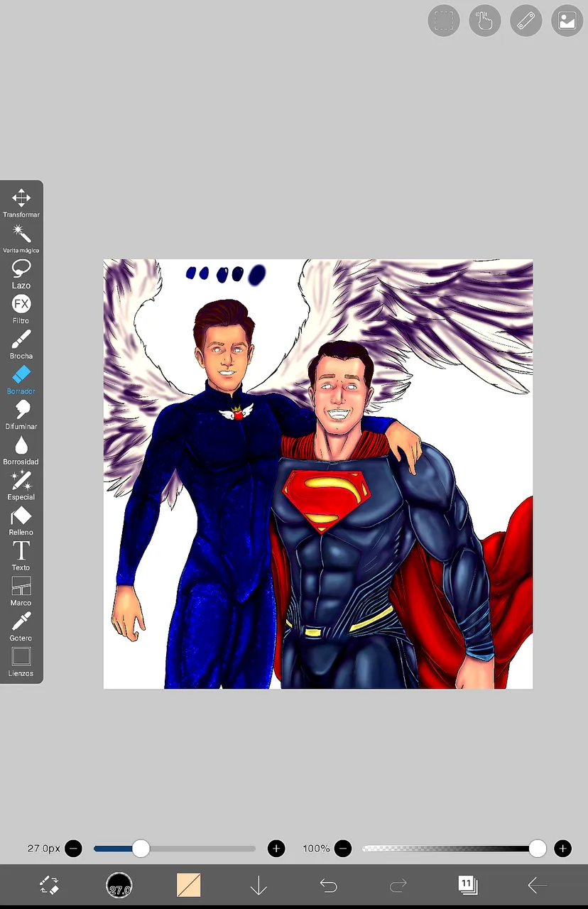Open the ruler tool at top

526,21
